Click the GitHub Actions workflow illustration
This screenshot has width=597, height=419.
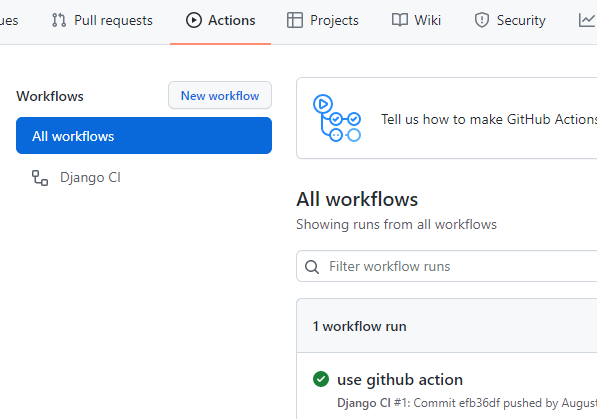click(x=337, y=118)
